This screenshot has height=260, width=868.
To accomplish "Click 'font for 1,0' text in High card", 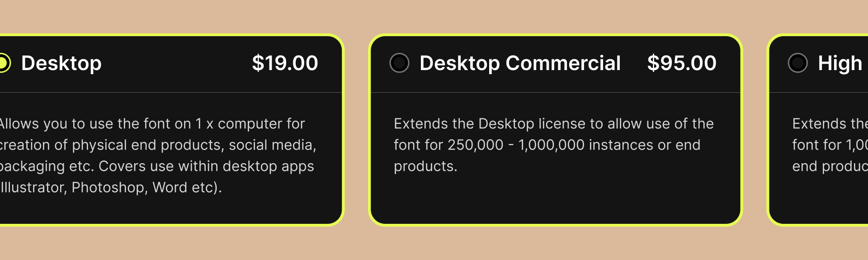I will [829, 145].
